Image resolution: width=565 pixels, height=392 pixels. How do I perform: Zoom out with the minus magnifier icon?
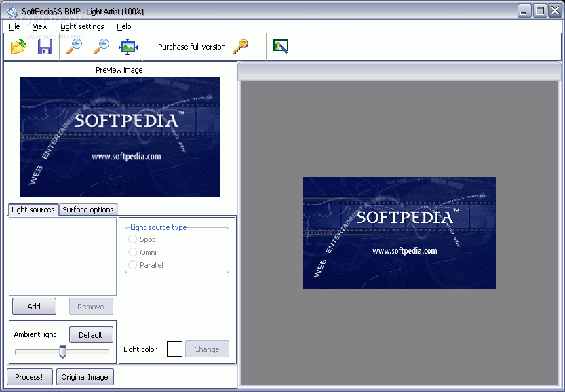(x=101, y=47)
